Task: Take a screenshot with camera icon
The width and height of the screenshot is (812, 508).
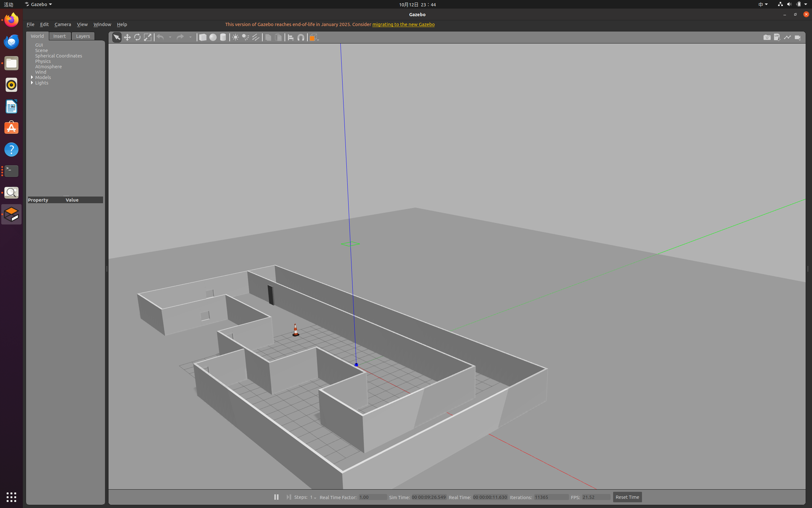Action: click(767, 37)
